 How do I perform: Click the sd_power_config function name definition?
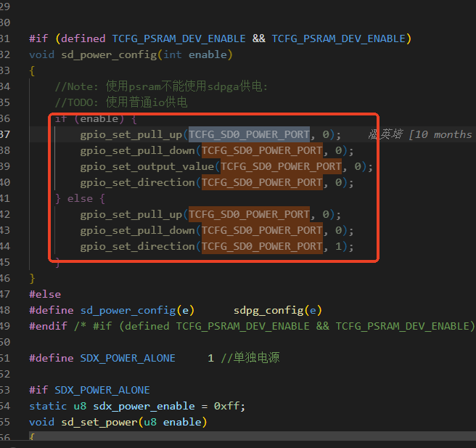(x=109, y=55)
